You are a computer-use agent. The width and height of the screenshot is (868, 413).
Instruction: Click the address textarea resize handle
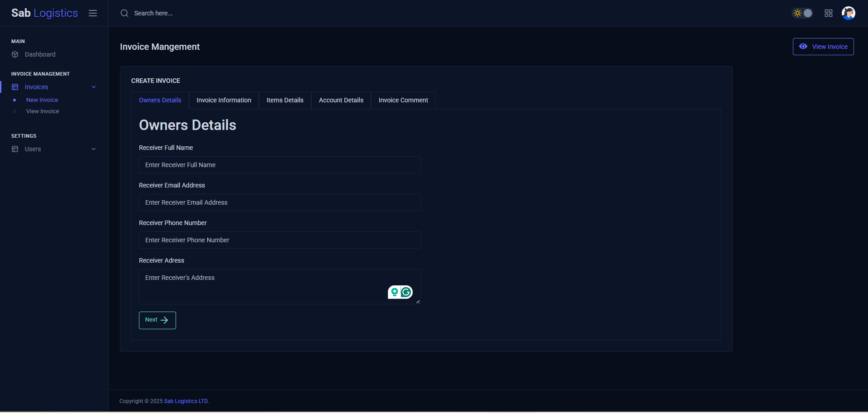418,302
